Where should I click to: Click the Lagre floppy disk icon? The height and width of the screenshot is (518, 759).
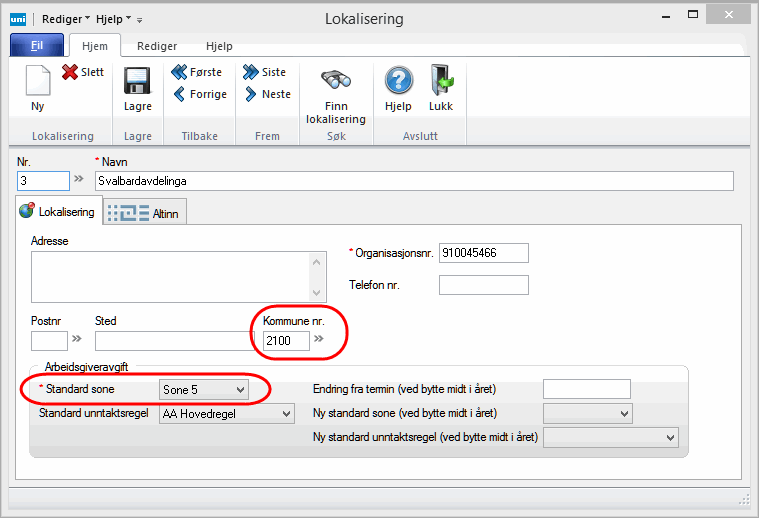pos(137,81)
